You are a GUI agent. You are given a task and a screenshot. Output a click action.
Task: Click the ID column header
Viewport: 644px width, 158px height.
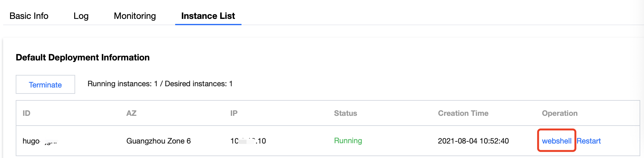click(x=26, y=113)
